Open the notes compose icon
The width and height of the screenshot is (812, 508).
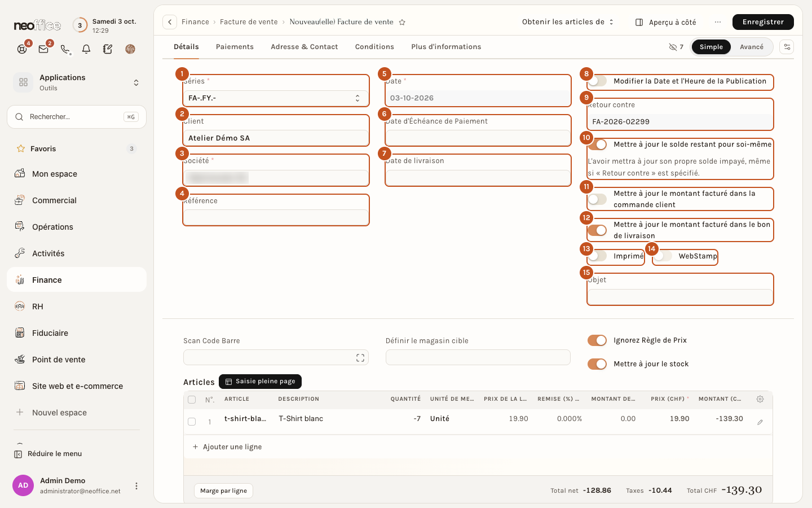108,49
